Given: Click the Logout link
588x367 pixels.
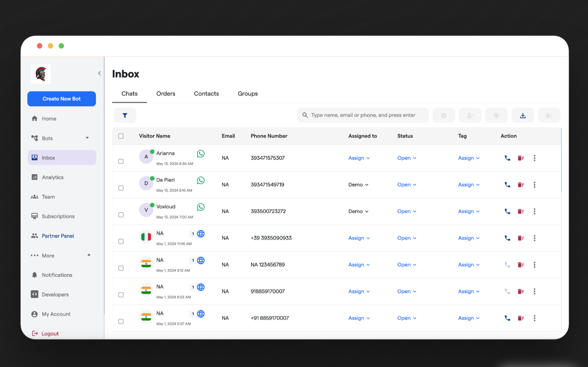Looking at the screenshot, I should pyautogui.click(x=50, y=333).
